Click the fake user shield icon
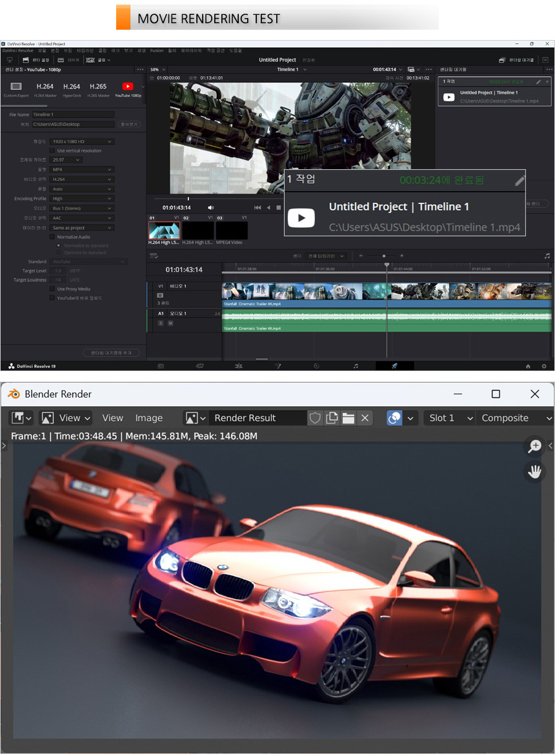Viewport: 555px width, 756px height. coord(315,418)
